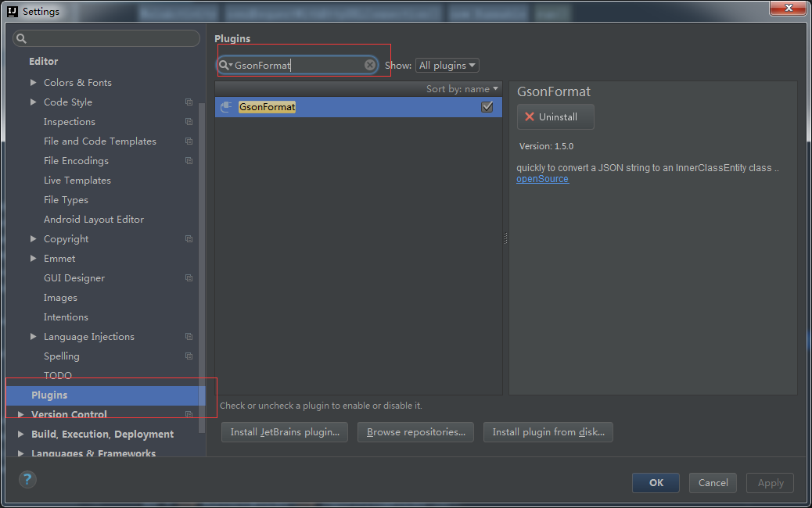The width and height of the screenshot is (812, 508).
Task: Click the plugin search field with GsonFormat
Action: [297, 65]
